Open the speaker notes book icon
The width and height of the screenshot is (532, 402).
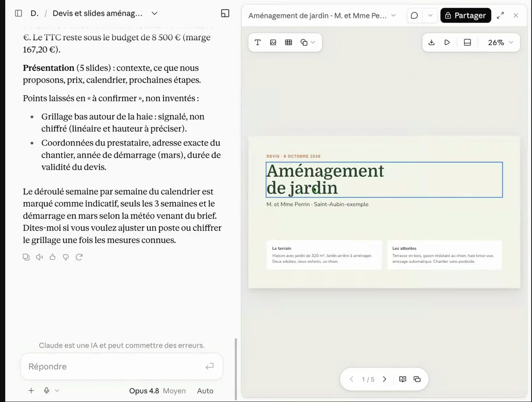[x=403, y=379]
